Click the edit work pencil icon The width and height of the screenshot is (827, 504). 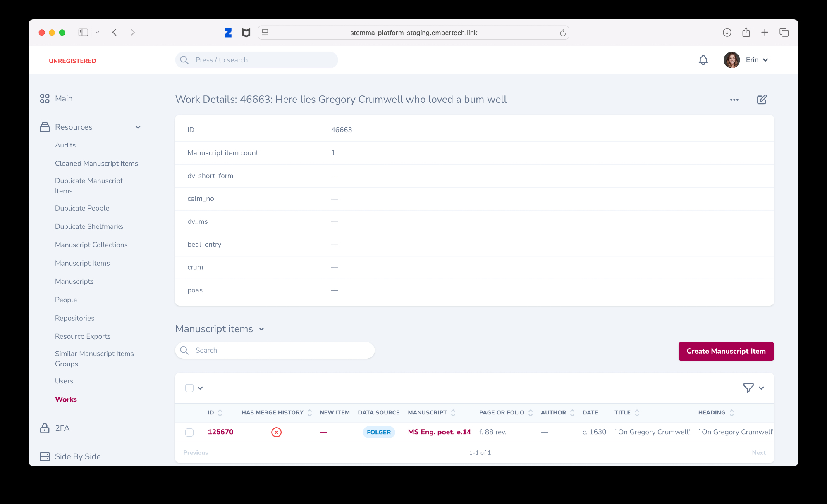pos(762,100)
